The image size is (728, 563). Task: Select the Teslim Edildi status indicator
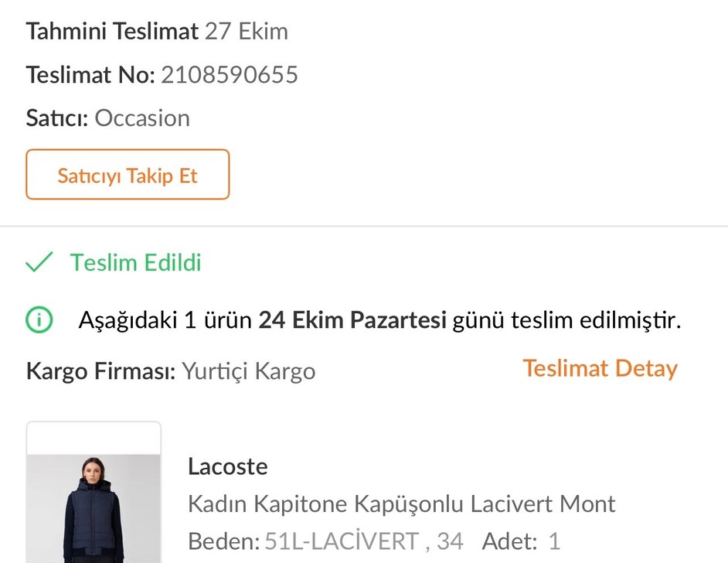tap(116, 262)
